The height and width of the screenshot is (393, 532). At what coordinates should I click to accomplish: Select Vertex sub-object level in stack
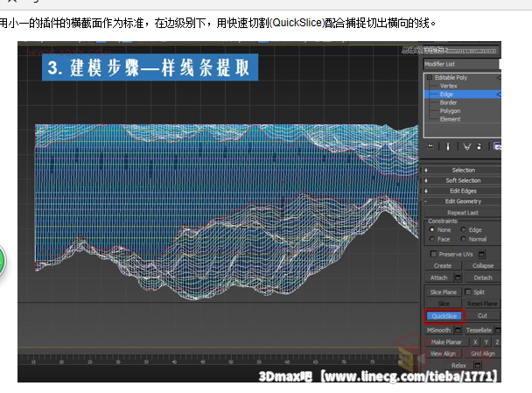pyautogui.click(x=448, y=86)
